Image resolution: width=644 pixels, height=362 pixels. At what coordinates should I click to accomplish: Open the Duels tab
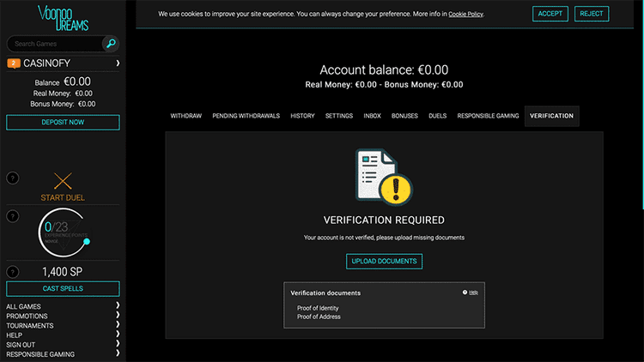click(437, 116)
